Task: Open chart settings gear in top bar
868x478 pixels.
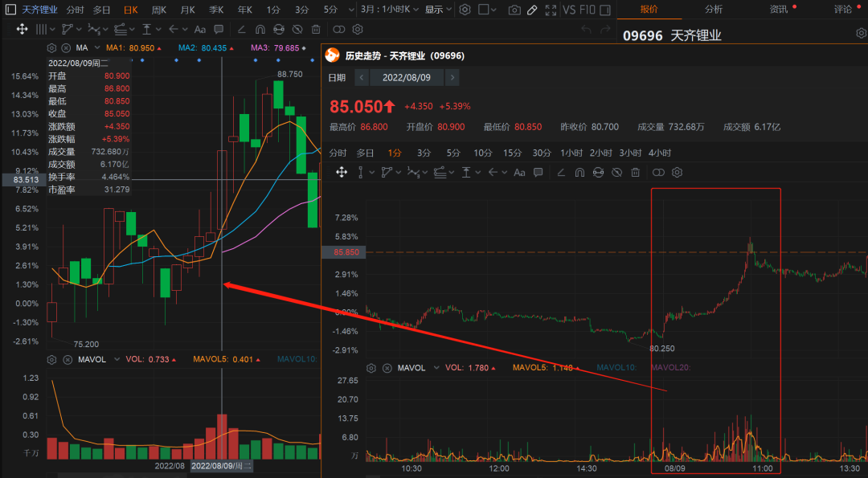Action: [465, 10]
